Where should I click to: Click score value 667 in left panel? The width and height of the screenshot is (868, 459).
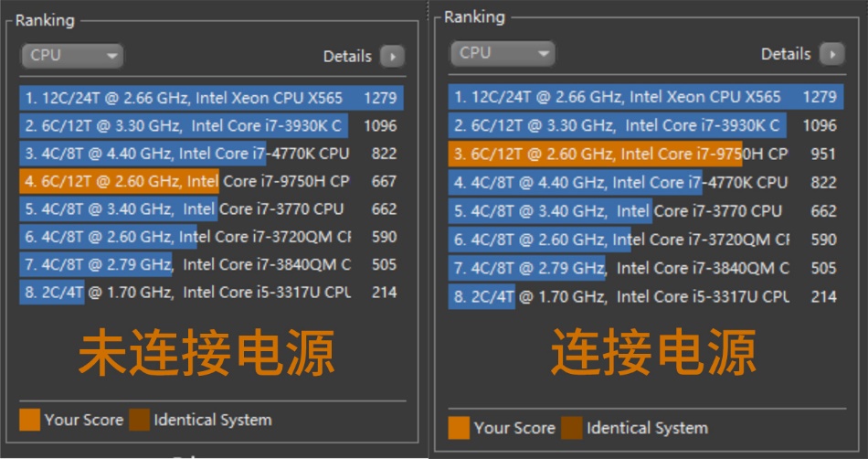(384, 181)
